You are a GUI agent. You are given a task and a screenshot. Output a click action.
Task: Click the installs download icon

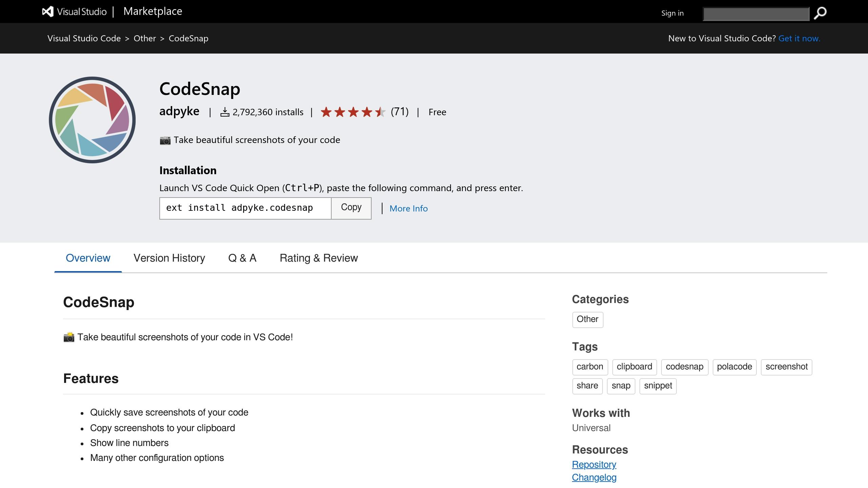[225, 112]
